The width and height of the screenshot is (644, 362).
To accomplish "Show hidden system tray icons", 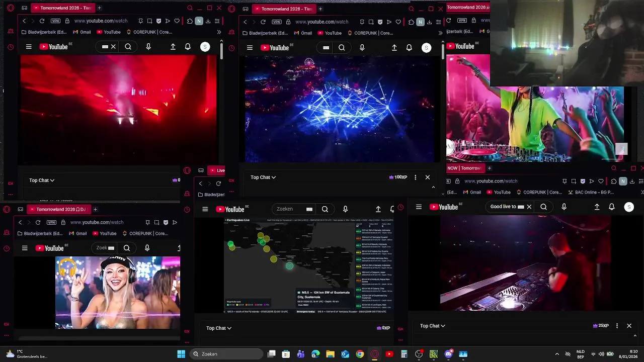I will [x=557, y=354].
